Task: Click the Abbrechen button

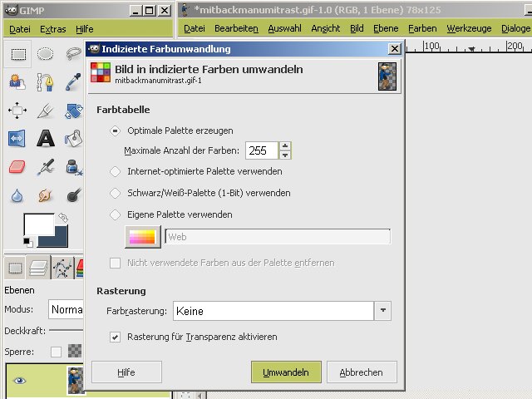Action: coord(362,372)
